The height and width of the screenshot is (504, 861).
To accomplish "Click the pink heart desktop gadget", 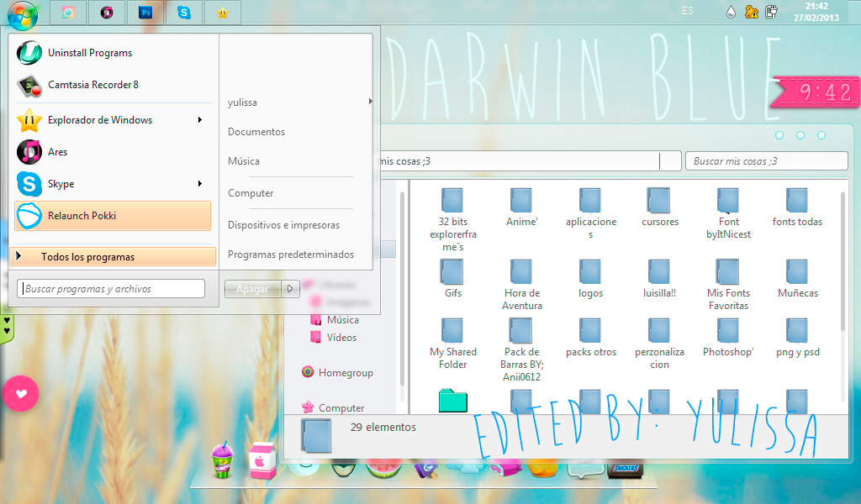I will pyautogui.click(x=21, y=393).
